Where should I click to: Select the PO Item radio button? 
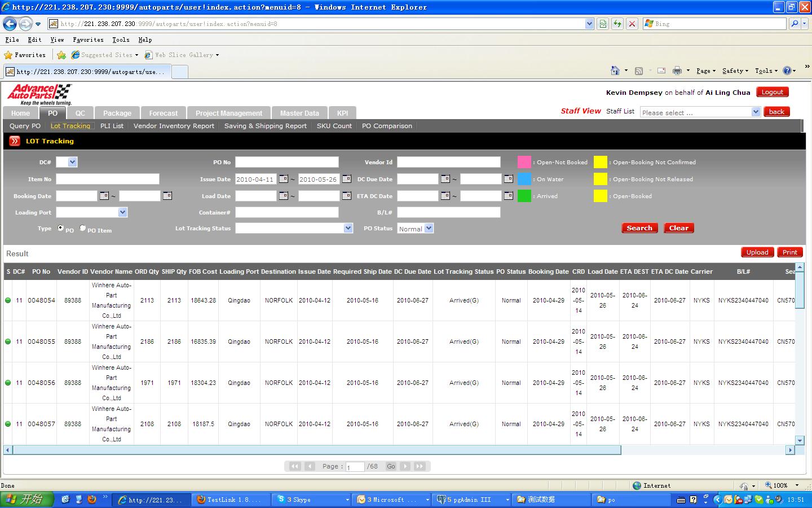coord(83,228)
